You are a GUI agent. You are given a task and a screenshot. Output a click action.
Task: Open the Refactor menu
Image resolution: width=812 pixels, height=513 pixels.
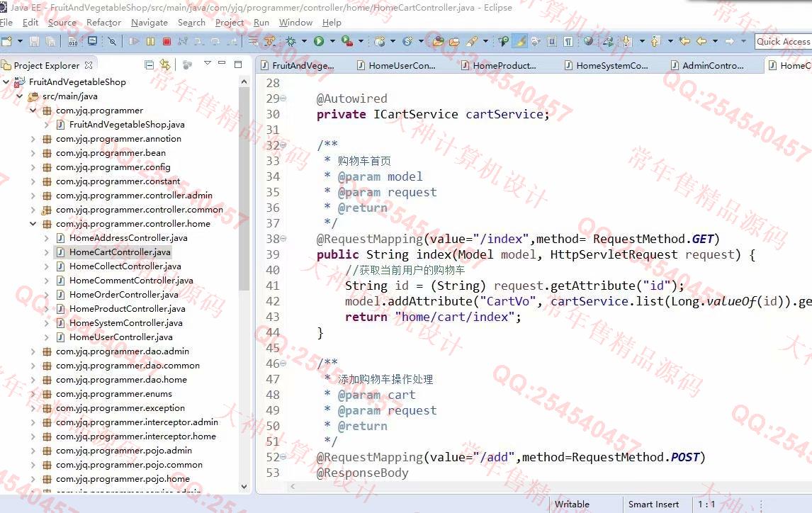click(x=103, y=23)
